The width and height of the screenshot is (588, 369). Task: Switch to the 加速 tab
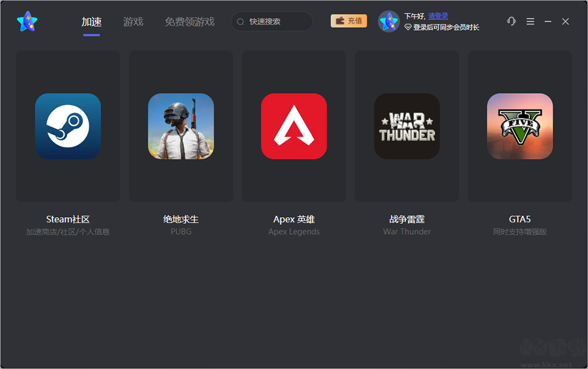pos(92,22)
